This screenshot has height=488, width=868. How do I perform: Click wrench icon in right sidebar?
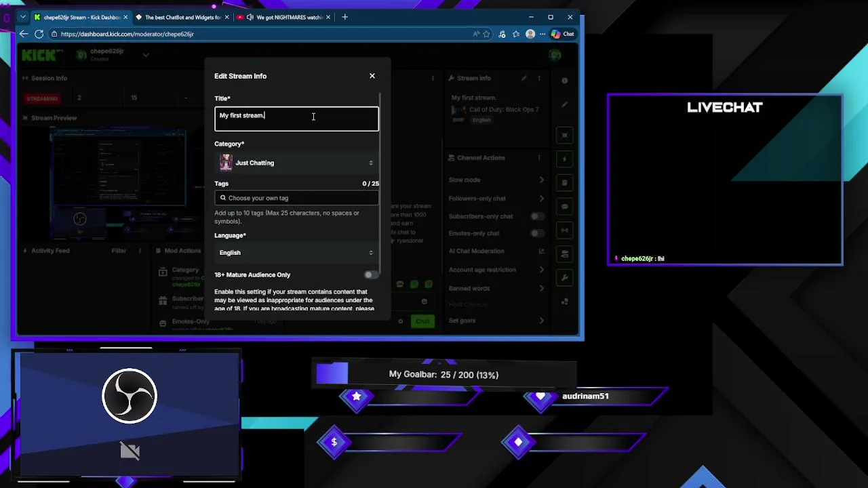click(x=564, y=278)
